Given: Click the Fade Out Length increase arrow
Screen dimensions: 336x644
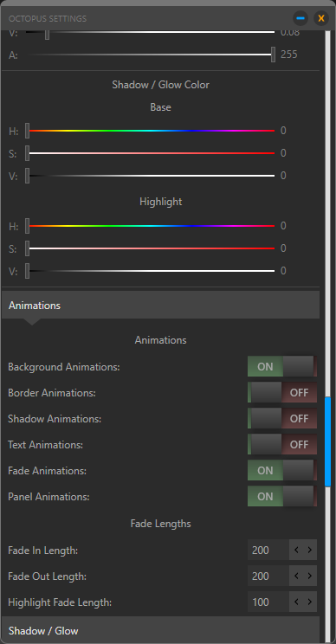Looking at the screenshot, I should click(310, 576).
